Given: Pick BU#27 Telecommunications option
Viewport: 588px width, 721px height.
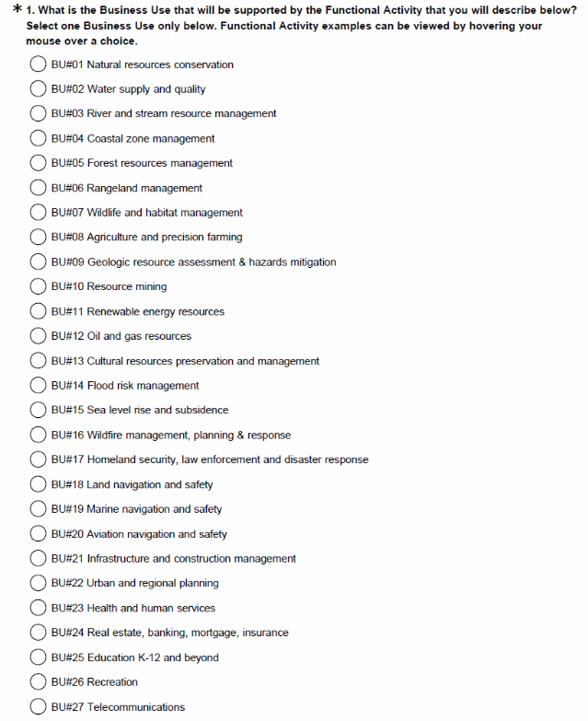Looking at the screenshot, I should coord(39,707).
